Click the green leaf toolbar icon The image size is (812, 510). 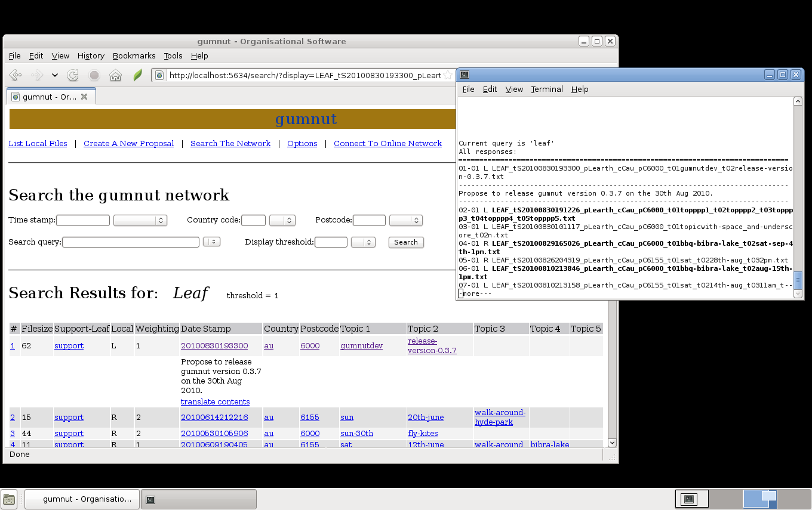[x=137, y=75]
